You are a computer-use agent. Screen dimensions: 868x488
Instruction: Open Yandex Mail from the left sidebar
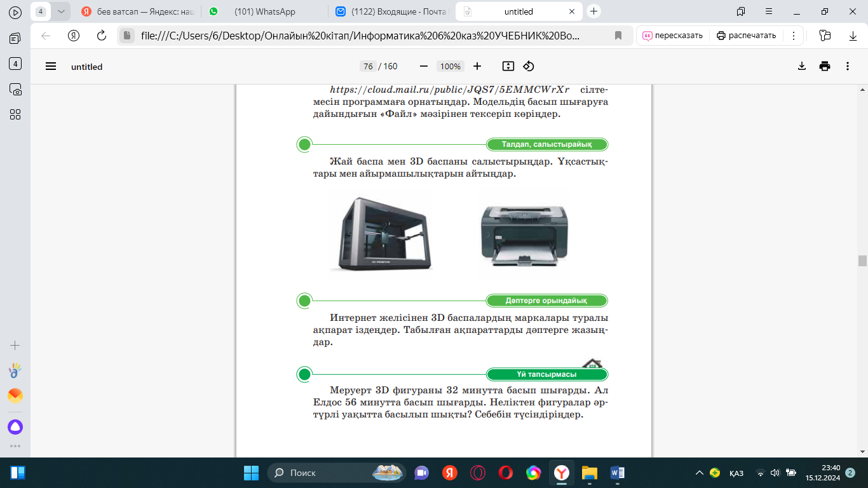coord(15,396)
